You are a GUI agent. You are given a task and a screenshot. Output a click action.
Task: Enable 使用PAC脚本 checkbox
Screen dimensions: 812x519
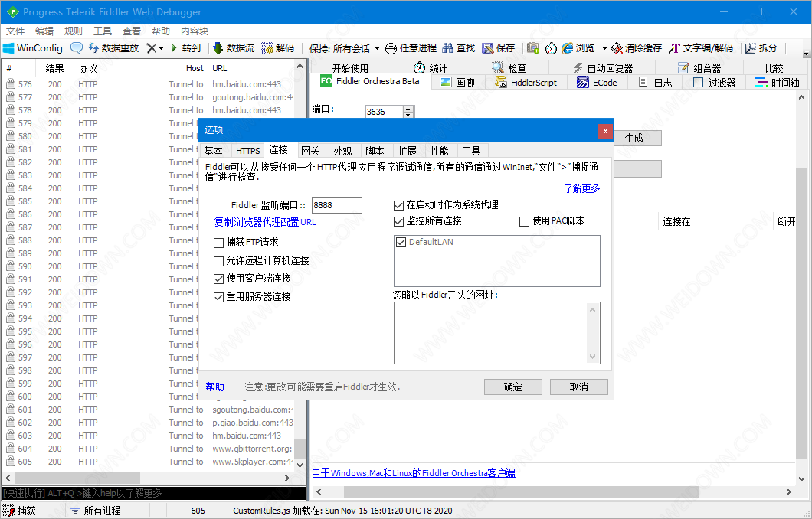(x=524, y=221)
